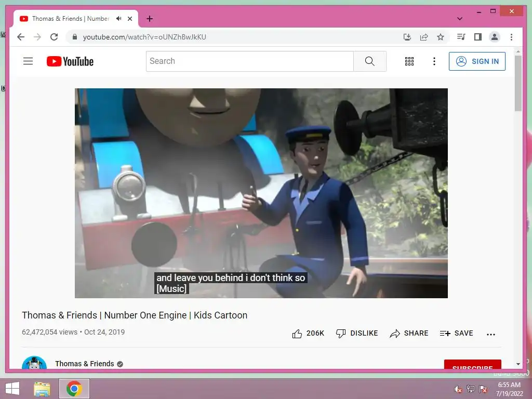Open the Thomas & Friends channel name

click(85, 364)
